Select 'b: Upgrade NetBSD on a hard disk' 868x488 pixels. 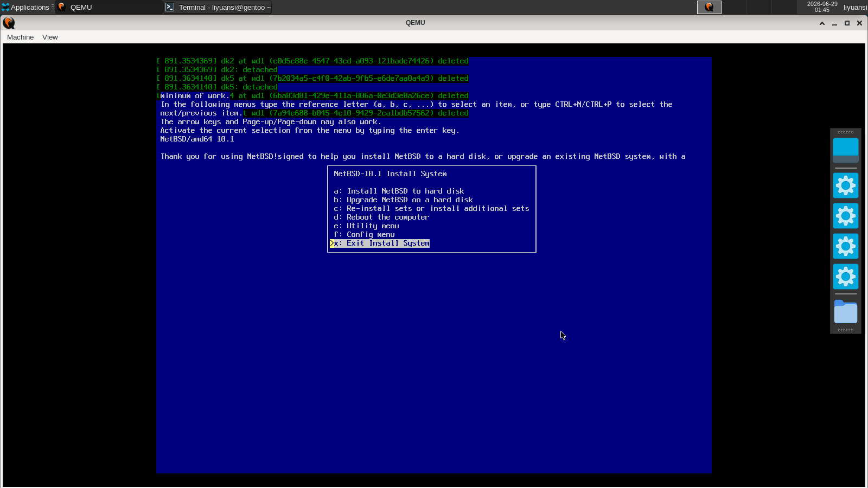[x=403, y=200]
